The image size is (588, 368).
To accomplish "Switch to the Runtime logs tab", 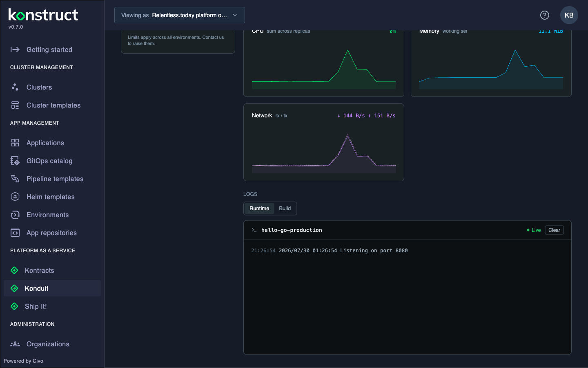I will pyautogui.click(x=259, y=209).
